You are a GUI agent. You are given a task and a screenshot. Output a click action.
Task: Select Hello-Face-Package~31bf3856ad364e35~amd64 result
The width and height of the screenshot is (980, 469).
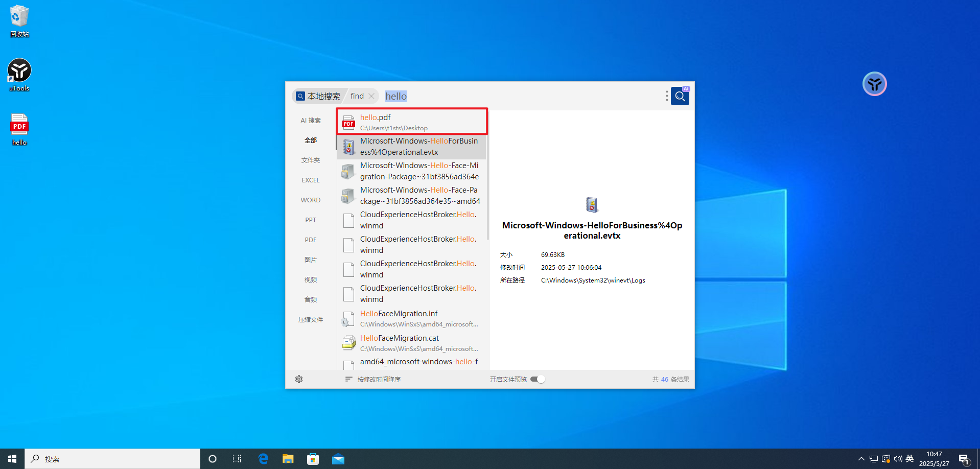click(412, 196)
